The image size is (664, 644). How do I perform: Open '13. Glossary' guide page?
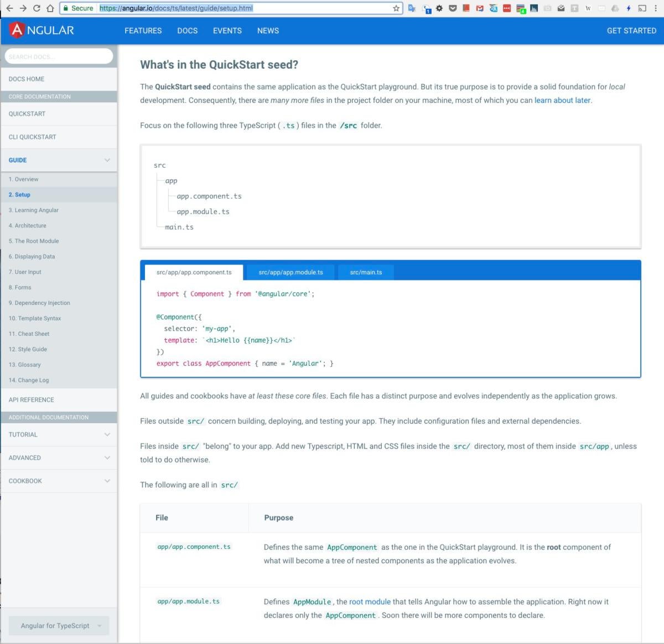click(59, 365)
